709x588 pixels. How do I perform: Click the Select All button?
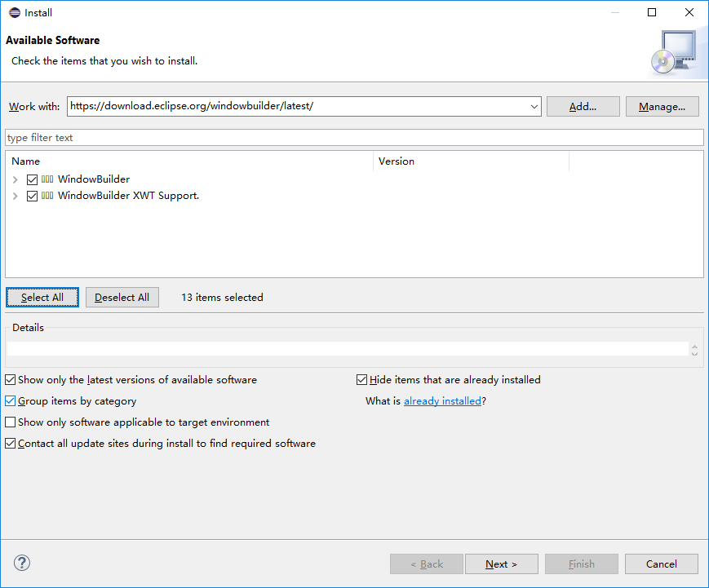42,298
